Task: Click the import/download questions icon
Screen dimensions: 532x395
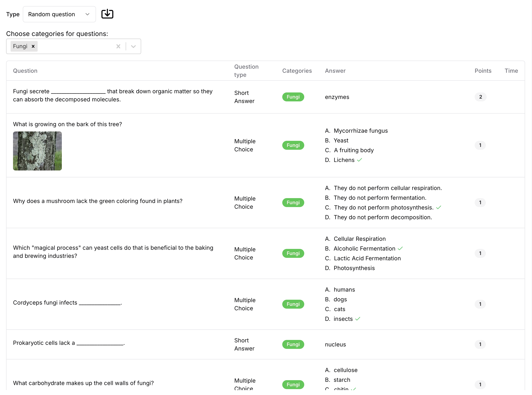Action: click(107, 14)
